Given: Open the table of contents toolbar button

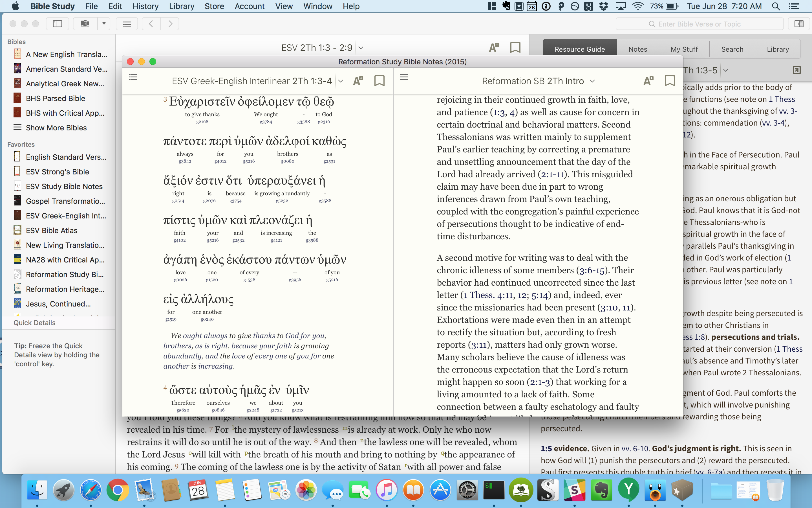Looking at the screenshot, I should pyautogui.click(x=127, y=24).
